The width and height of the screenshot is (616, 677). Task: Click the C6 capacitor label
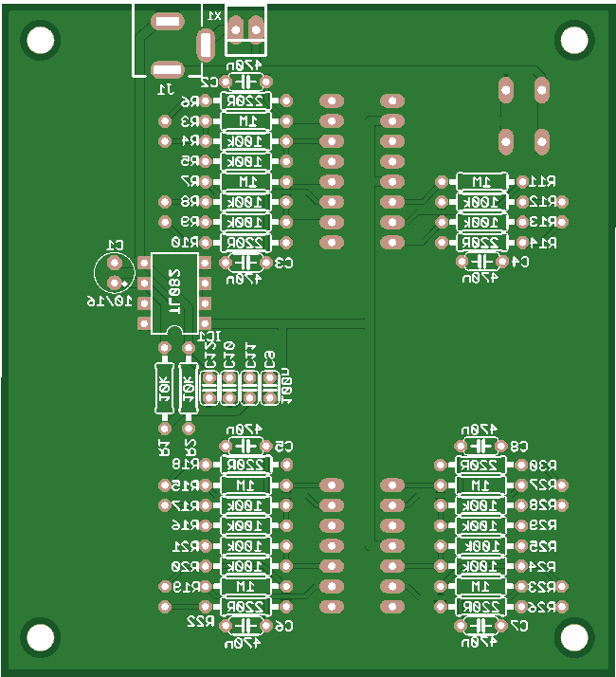283,626
